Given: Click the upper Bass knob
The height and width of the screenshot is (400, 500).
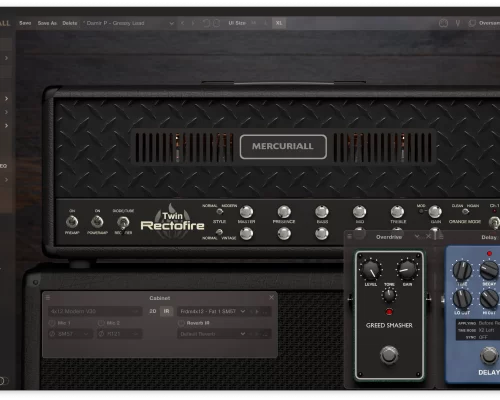Looking at the screenshot, I should [322, 212].
